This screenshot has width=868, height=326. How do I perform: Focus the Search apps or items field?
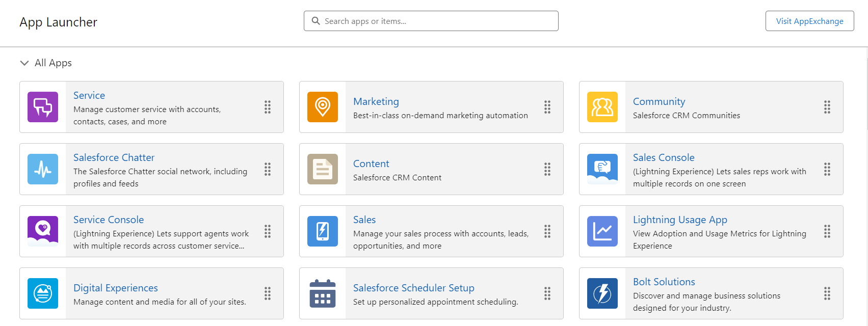coord(431,21)
